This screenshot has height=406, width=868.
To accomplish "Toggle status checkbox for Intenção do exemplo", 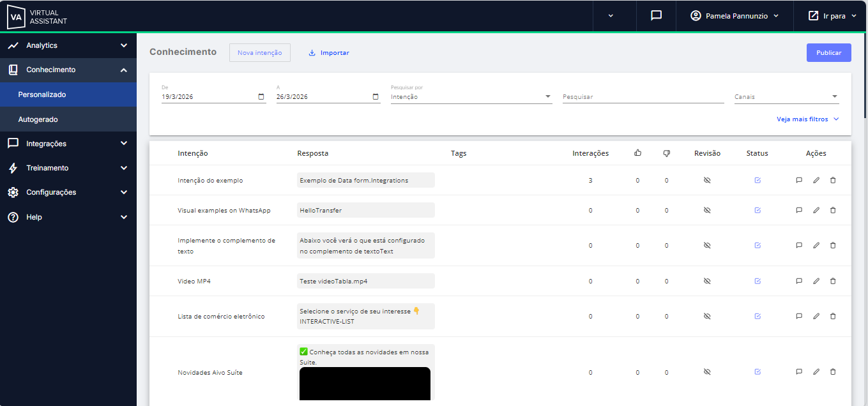I will [x=758, y=181].
